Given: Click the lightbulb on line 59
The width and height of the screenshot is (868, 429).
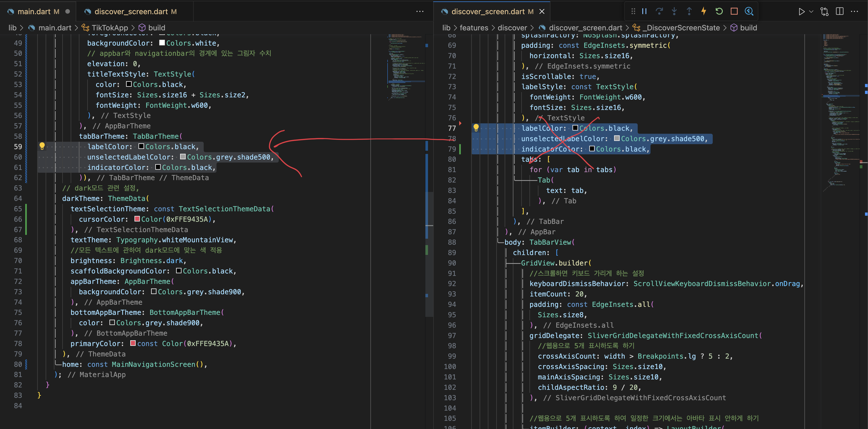Looking at the screenshot, I should pyautogui.click(x=42, y=146).
